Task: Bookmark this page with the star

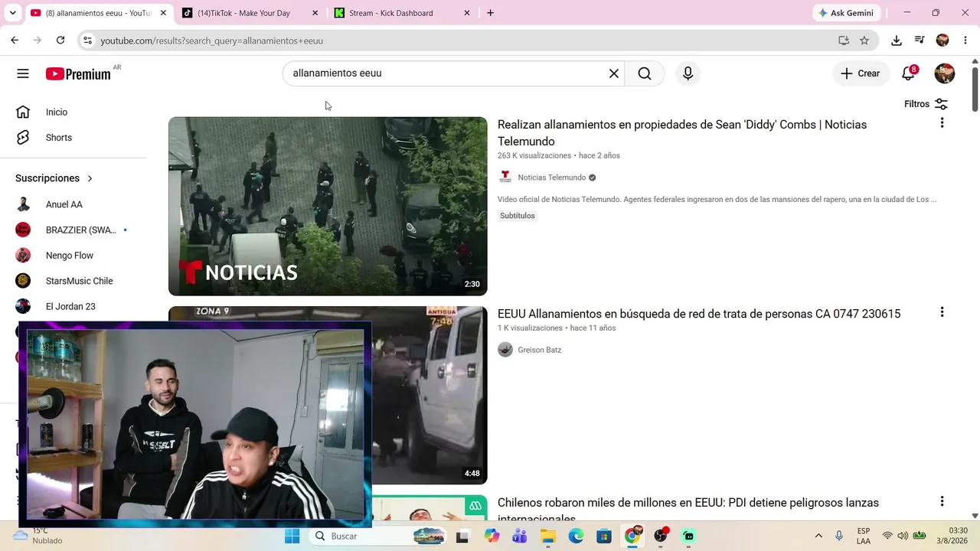Action: (864, 41)
